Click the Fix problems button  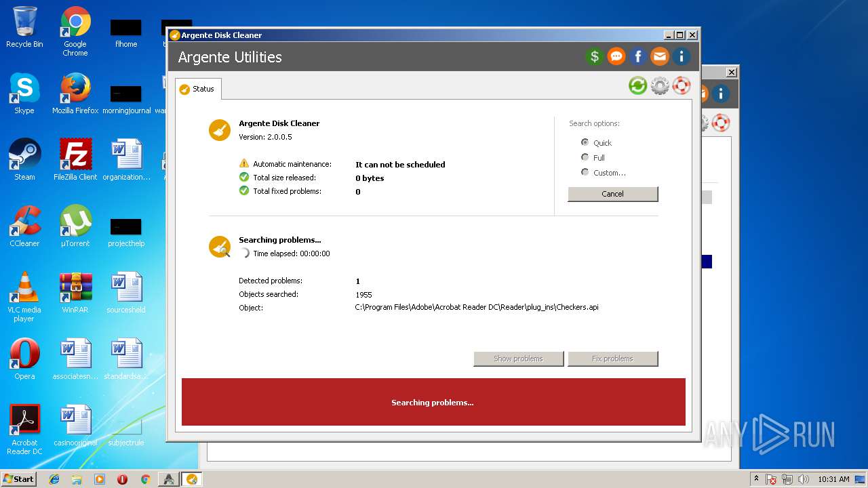(x=612, y=359)
